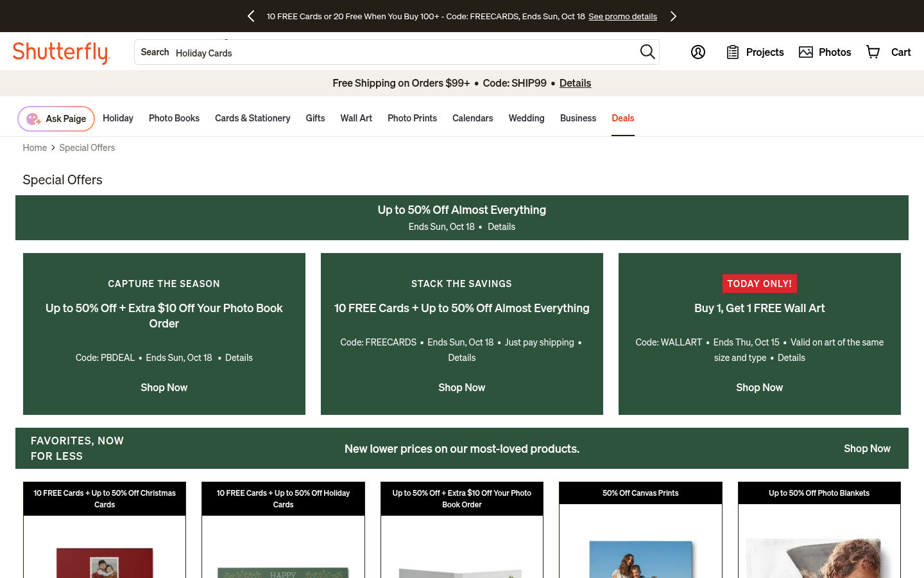Open the Gifts menu
The height and width of the screenshot is (578, 924).
coord(315,118)
